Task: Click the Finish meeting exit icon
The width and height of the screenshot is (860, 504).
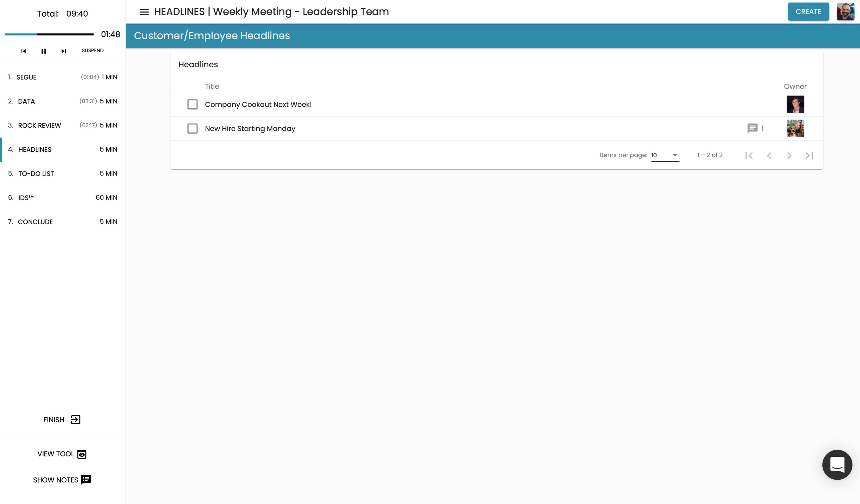Action: click(75, 420)
